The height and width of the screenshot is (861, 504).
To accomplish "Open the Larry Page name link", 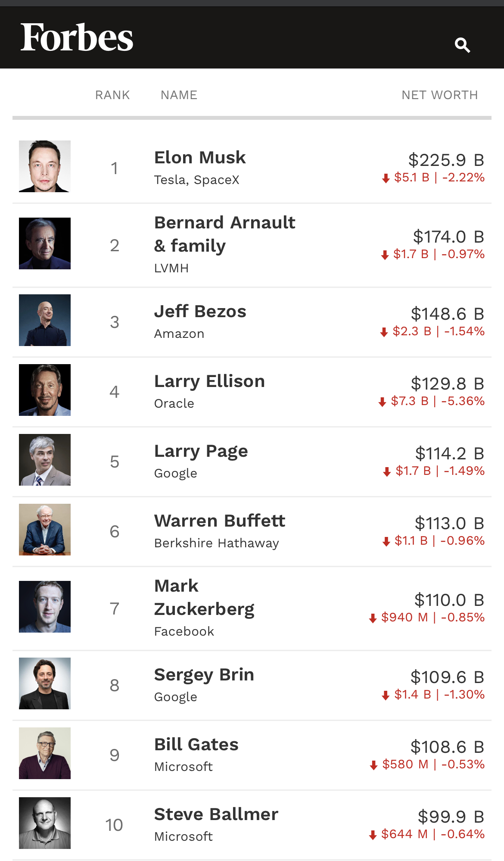I will point(201,452).
